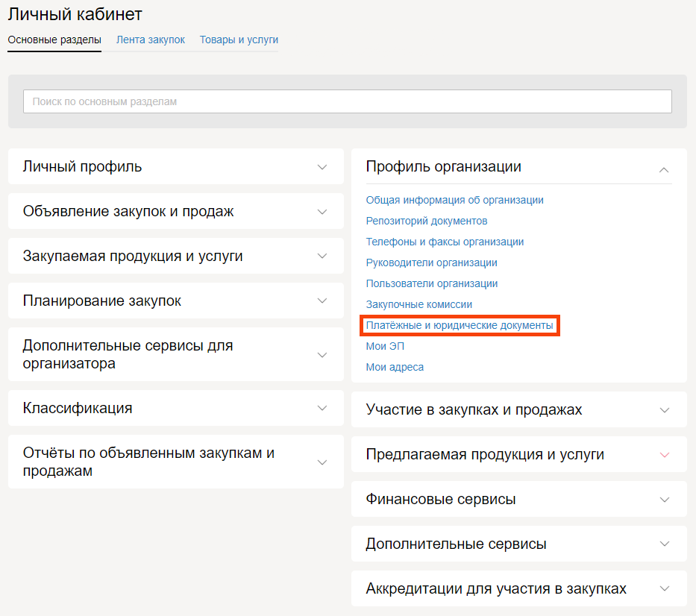
Task: Expand Предлагаемая продукция и услуги chevron
Action: coord(665,455)
